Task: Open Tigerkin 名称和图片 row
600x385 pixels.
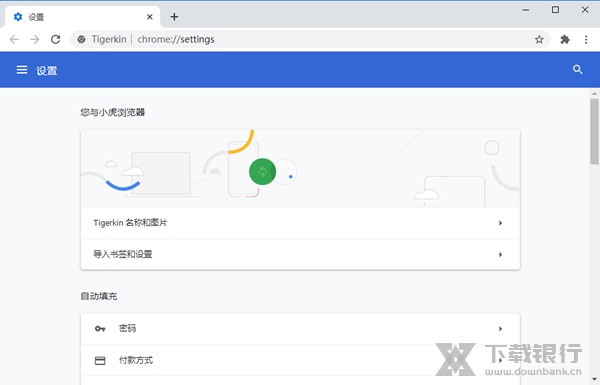Action: [x=300, y=223]
